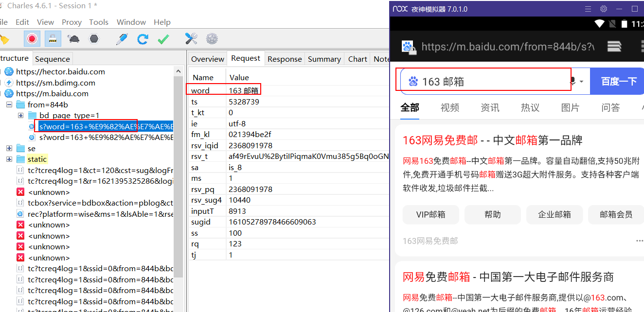
Task: Open Nox emulator settings gear icon
Action: click(604, 9)
